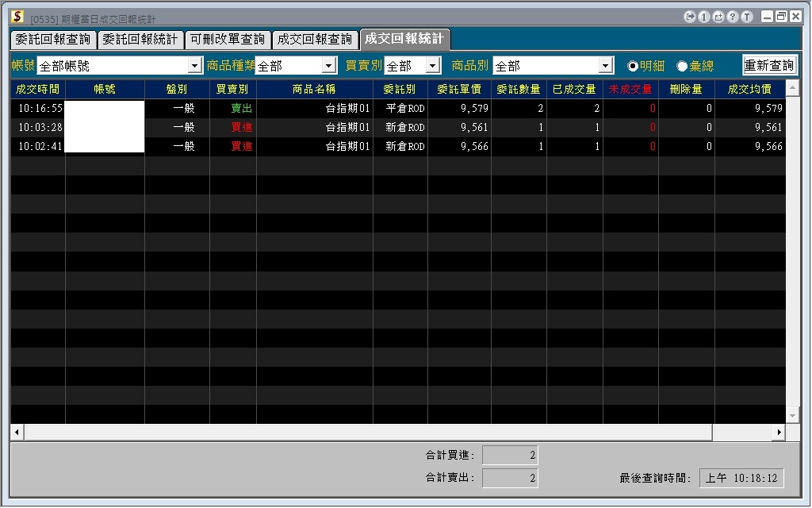
Task: Click the horizontal scrollbar right arrow
Action: [779, 432]
